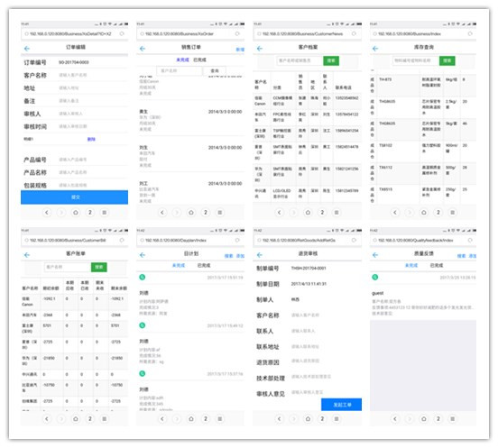The image size is (498, 448).
Task: Click green 搜索 button in 客户档案
Action: (x=331, y=60)
